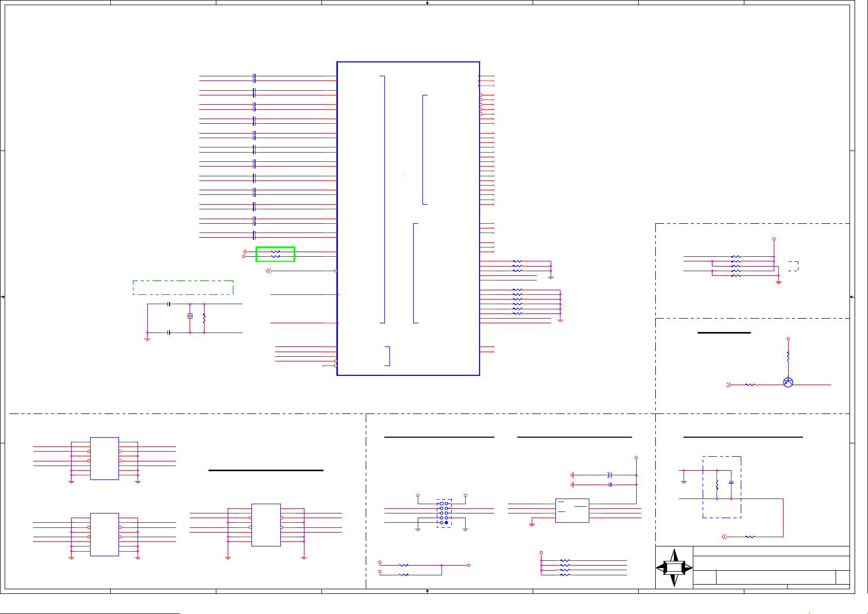Select the filled pin of the header connector
Screen dimensions: 868x614
447,522
